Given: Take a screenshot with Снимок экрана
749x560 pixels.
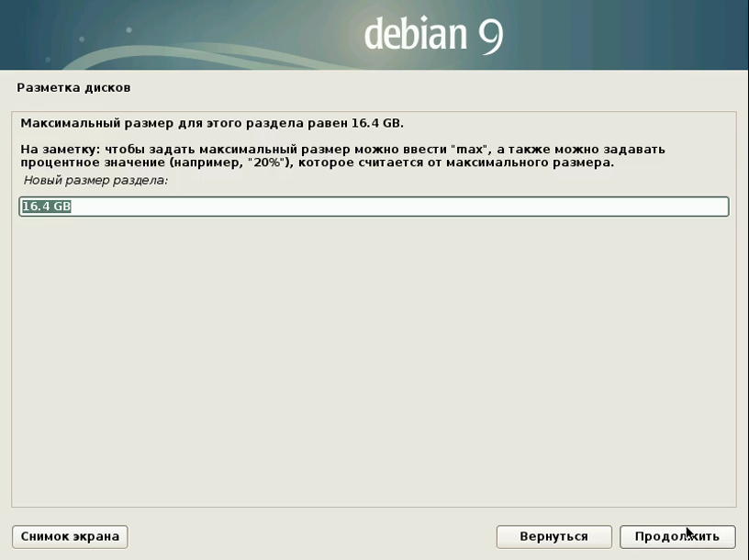Looking at the screenshot, I should tap(70, 536).
